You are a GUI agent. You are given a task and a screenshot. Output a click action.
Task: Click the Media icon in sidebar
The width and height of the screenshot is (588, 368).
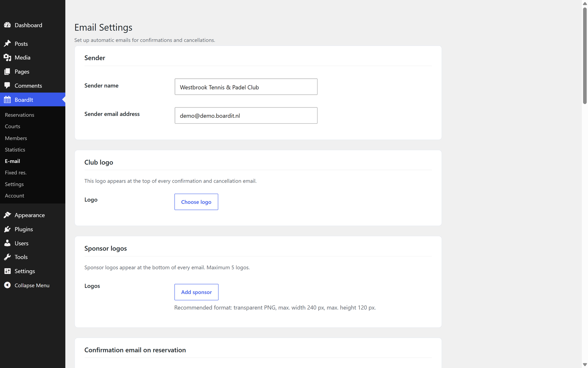(7, 57)
